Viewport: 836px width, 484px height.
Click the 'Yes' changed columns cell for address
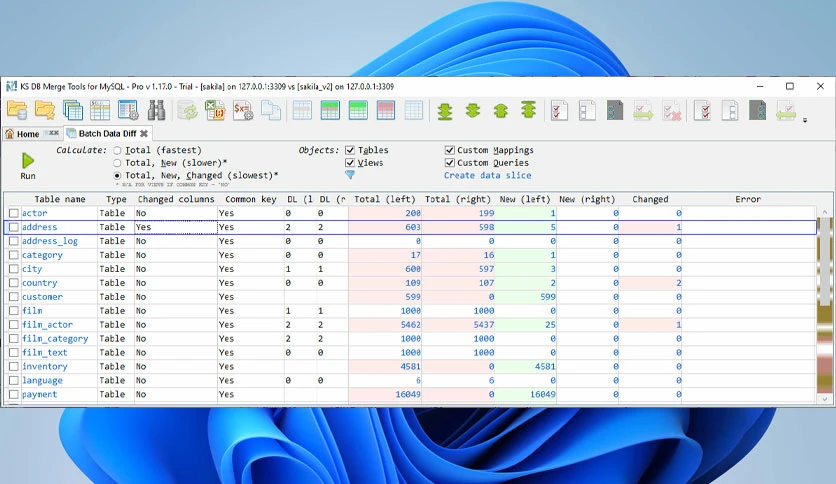tap(176, 227)
